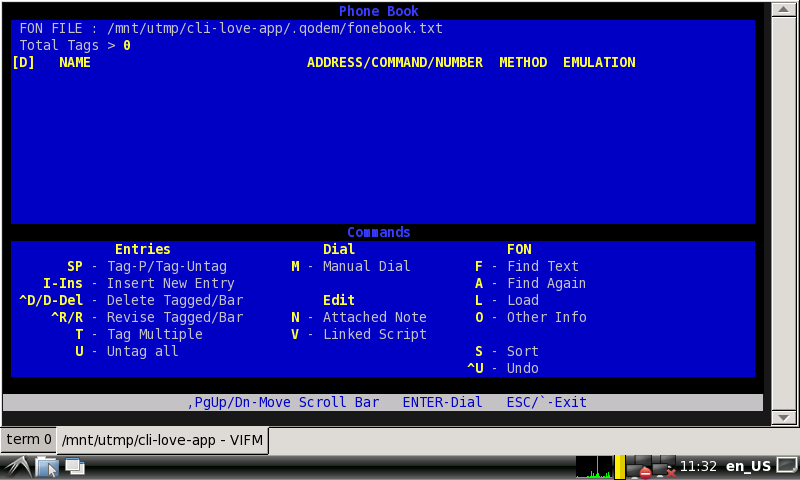Launch the file manager from the taskbar
The width and height of the screenshot is (800, 480).
pos(47,467)
